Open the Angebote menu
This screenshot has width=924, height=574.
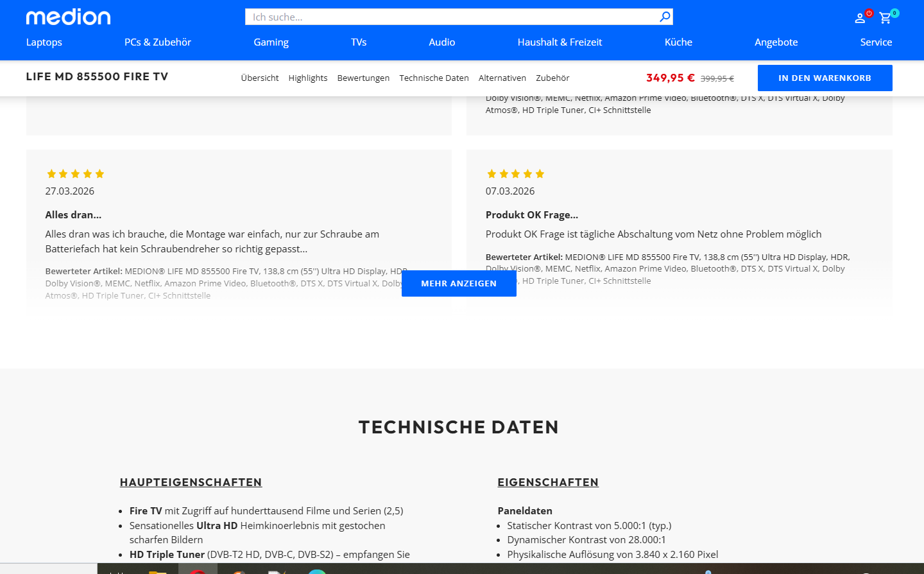(776, 42)
